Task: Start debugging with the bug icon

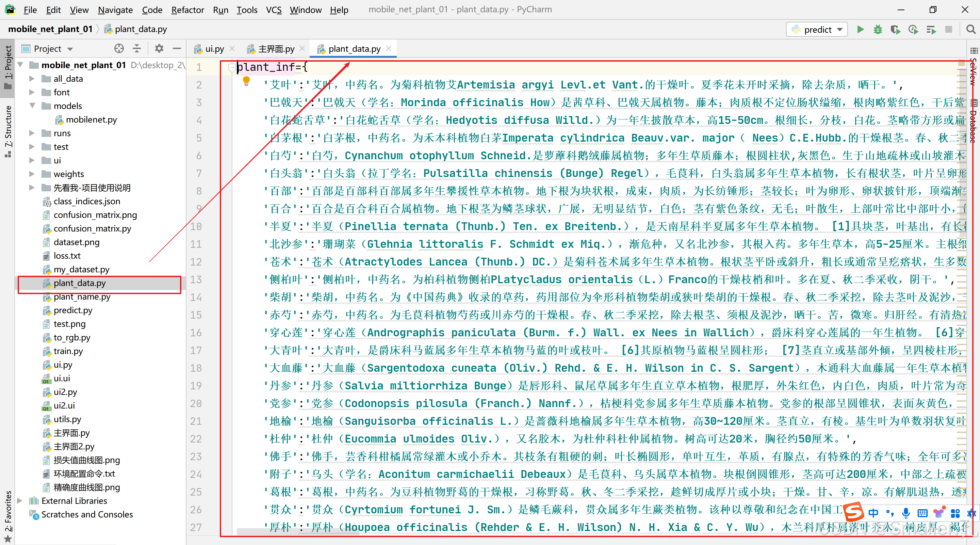Action: coord(878,30)
